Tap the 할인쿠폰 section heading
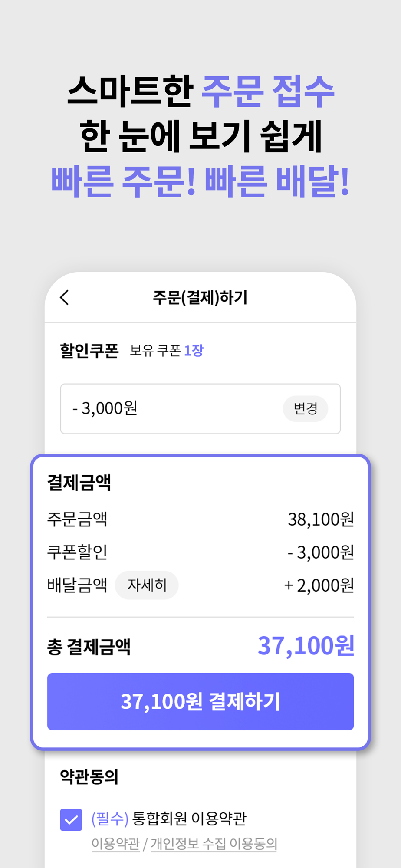Image resolution: width=401 pixels, height=868 pixels. coord(89,350)
